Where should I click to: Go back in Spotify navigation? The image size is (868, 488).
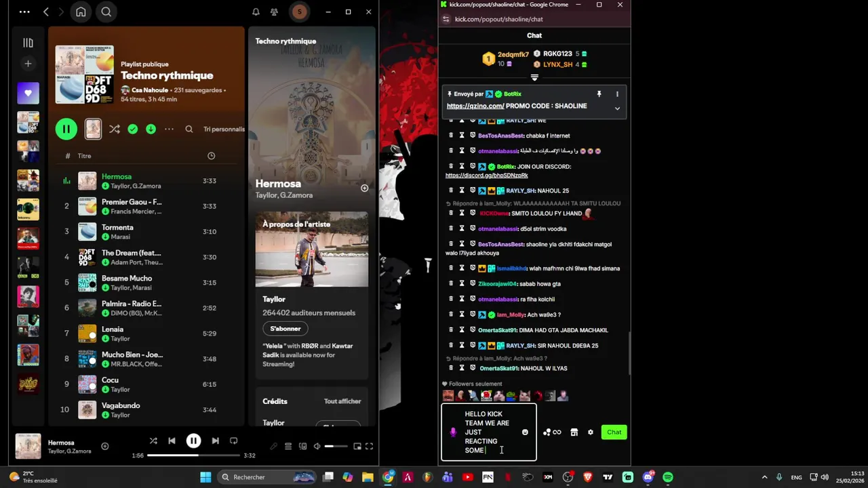[x=45, y=12]
